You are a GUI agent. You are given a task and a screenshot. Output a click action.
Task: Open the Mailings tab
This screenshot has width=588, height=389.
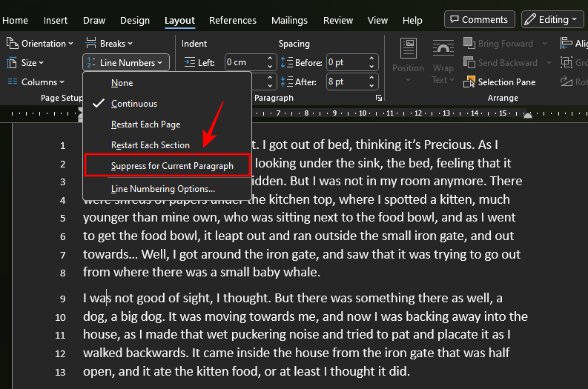pos(289,20)
